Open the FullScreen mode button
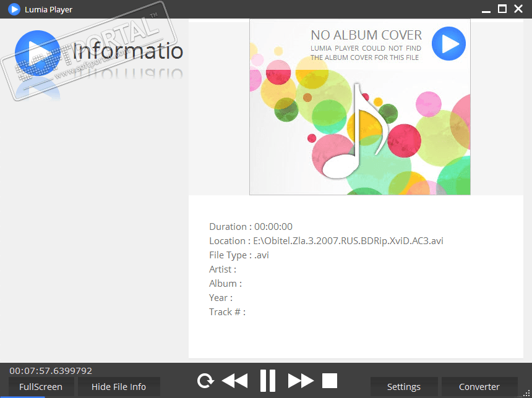 41,387
